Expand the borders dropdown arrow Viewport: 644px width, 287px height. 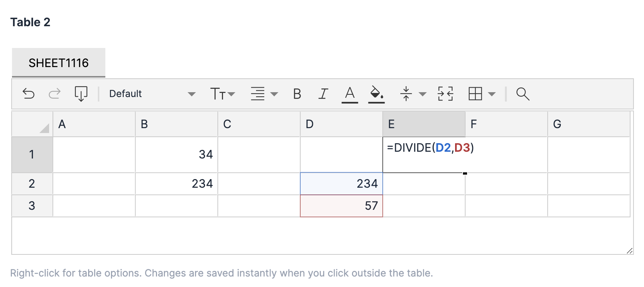(x=492, y=94)
